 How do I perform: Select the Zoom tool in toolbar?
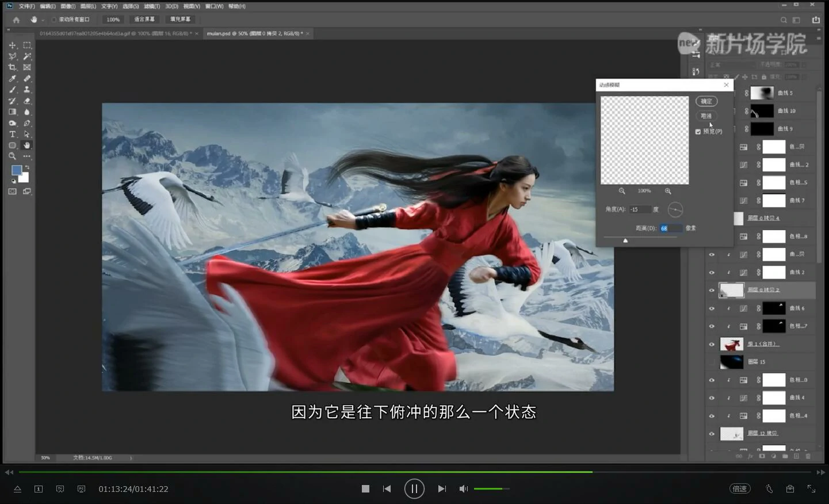[12, 156]
